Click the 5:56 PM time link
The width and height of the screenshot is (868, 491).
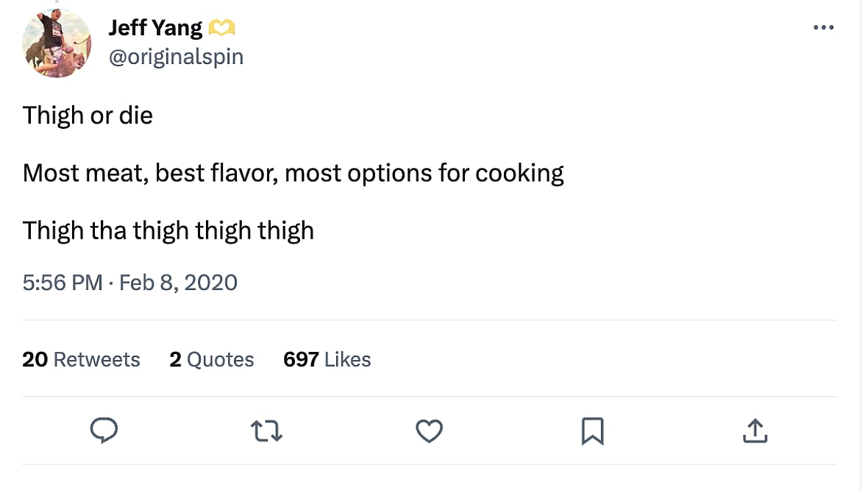[63, 283]
